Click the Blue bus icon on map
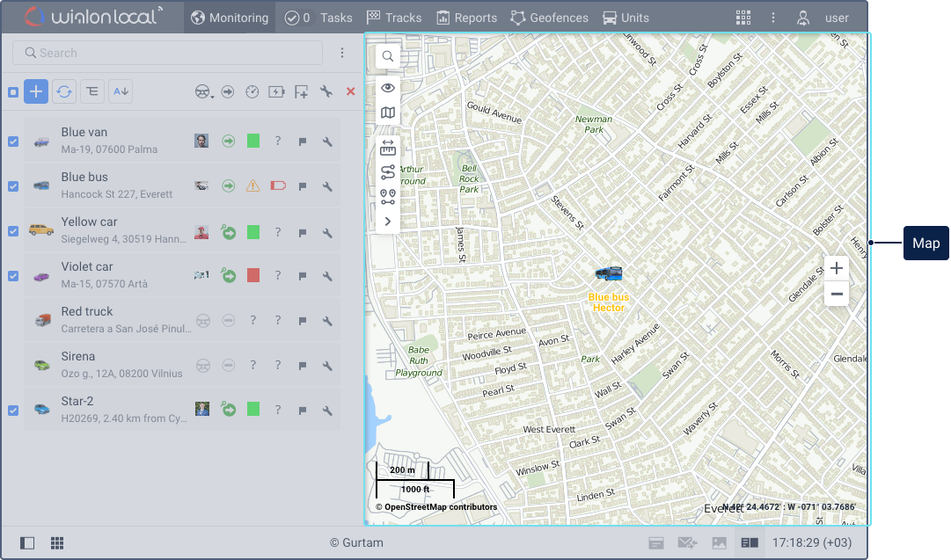 click(609, 275)
